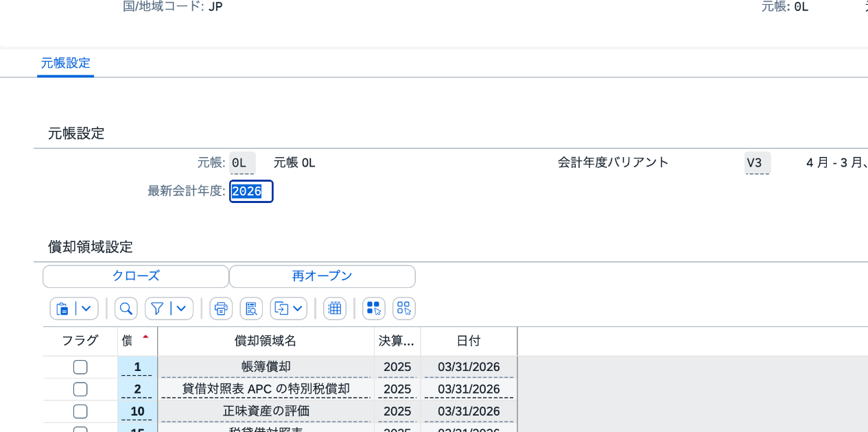The height and width of the screenshot is (432, 868).
Task: Click the clipboard details icon
Action: click(62, 309)
